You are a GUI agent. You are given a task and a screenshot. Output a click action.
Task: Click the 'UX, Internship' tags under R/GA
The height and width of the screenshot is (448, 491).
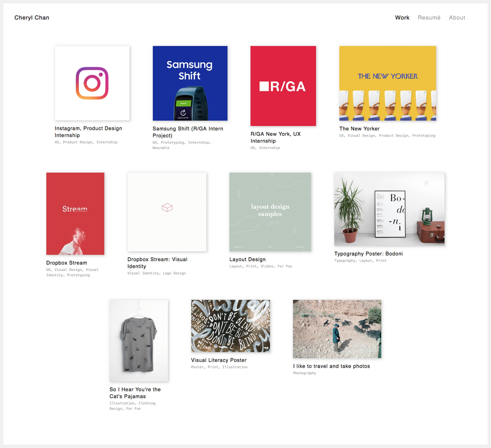[265, 148]
